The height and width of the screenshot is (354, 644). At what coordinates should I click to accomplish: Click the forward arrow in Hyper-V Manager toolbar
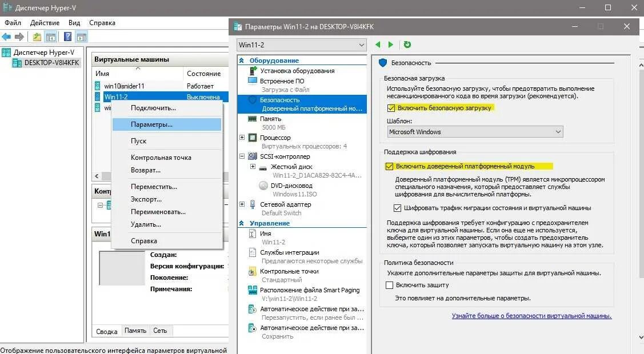[x=19, y=37]
